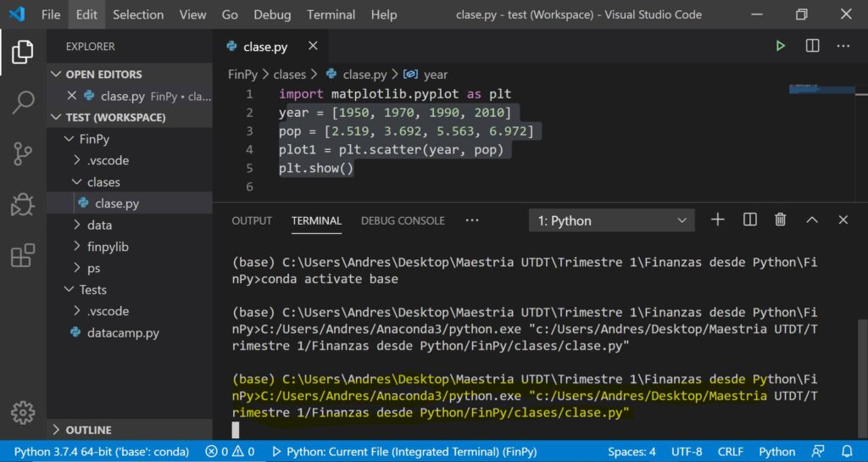Show more panel tabs ellipsis

pyautogui.click(x=471, y=220)
